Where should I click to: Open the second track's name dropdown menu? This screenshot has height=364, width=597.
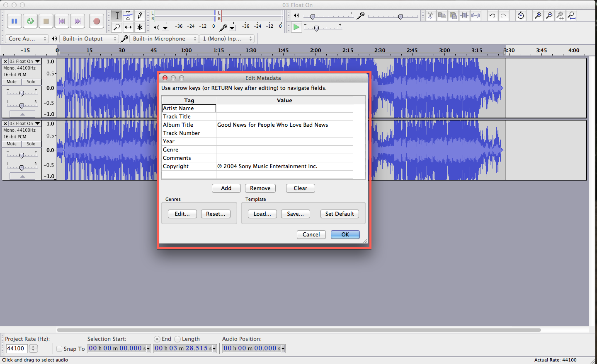coord(25,123)
